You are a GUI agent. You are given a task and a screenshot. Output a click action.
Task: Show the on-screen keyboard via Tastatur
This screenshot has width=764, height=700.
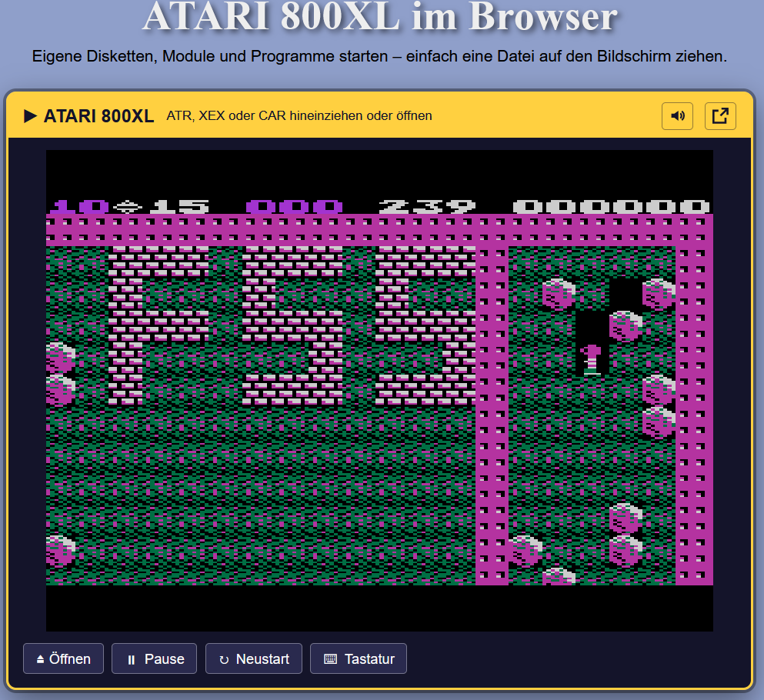pyautogui.click(x=359, y=658)
